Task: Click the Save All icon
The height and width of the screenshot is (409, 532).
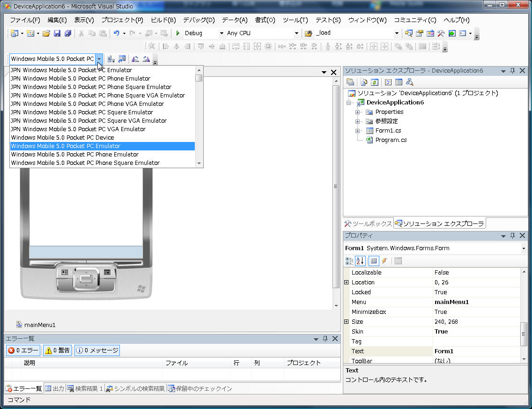Action: coord(68,33)
